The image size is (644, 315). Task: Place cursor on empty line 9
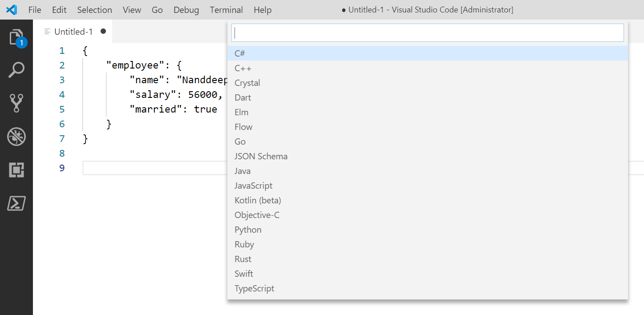(x=151, y=168)
